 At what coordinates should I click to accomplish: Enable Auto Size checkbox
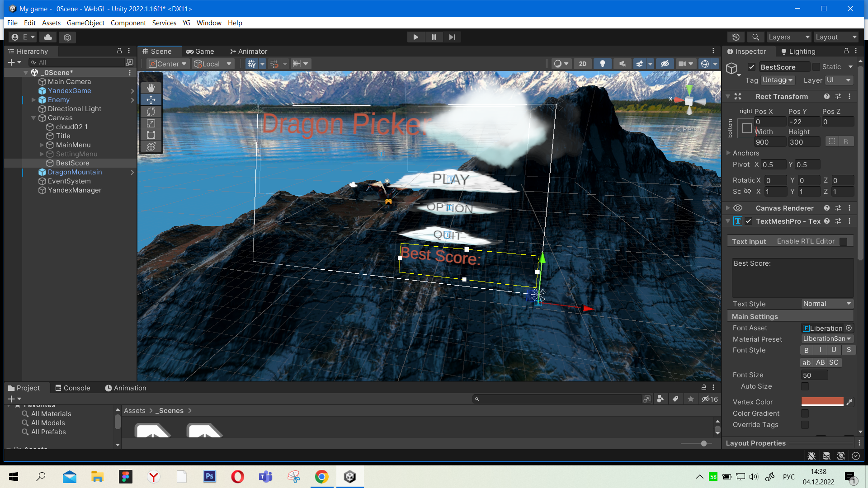coord(805,386)
